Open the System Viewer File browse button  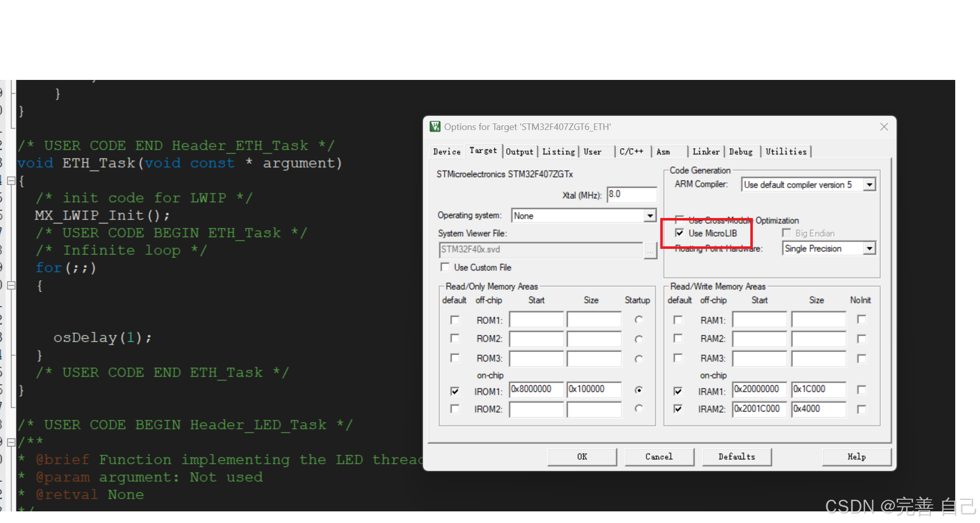[x=650, y=250]
